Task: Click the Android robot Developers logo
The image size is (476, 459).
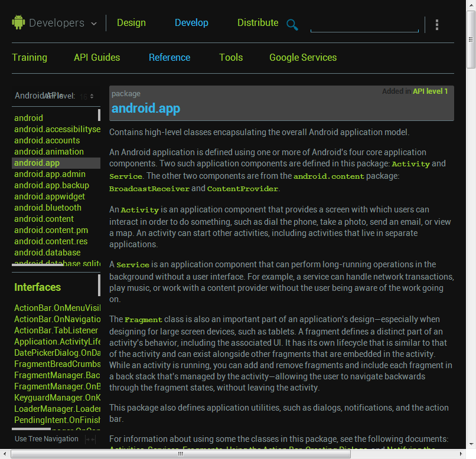Action: coord(18,22)
